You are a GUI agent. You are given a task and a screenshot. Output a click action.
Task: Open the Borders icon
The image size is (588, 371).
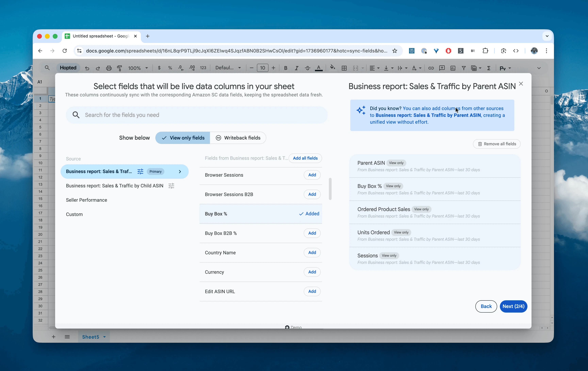344,68
